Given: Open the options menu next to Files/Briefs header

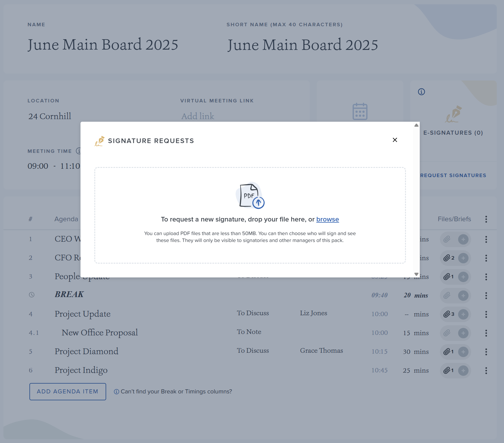Looking at the screenshot, I should point(486,219).
